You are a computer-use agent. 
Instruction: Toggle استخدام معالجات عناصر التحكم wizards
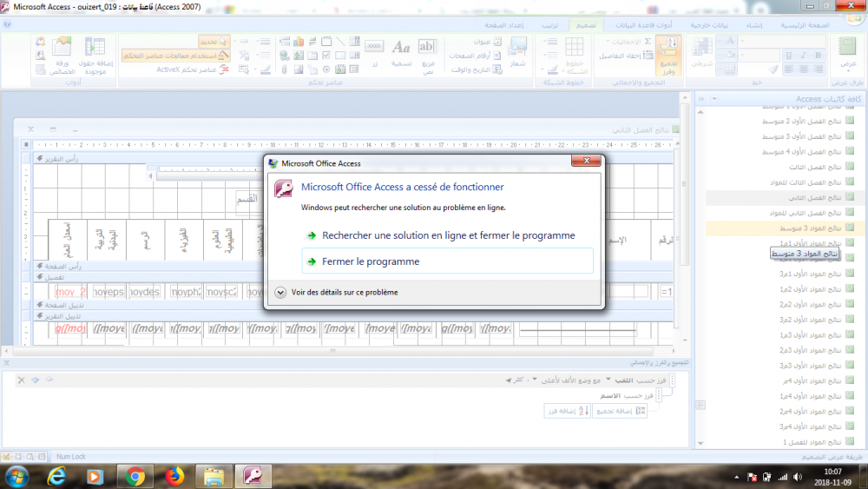175,56
